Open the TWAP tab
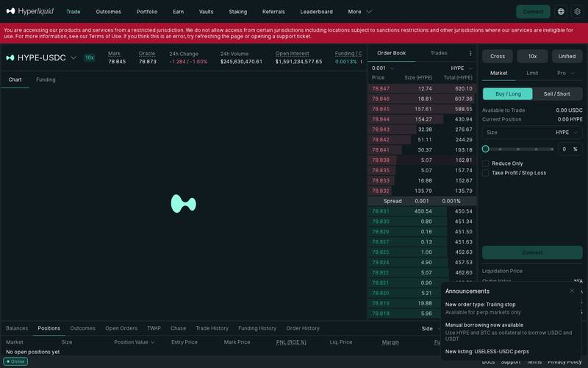This screenshot has height=368, width=588. click(x=154, y=328)
